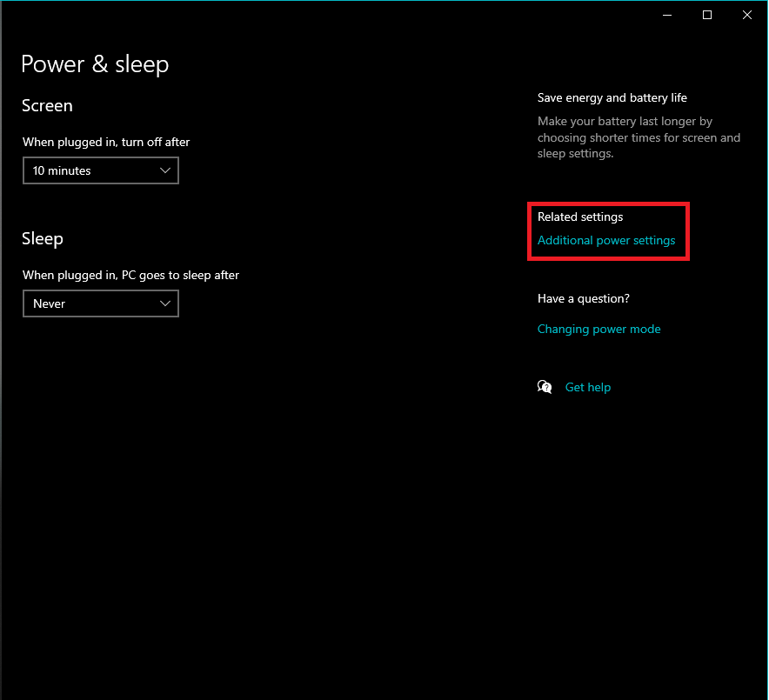This screenshot has height=700, width=769.
Task: Click the Changing power mode link
Action: (598, 329)
